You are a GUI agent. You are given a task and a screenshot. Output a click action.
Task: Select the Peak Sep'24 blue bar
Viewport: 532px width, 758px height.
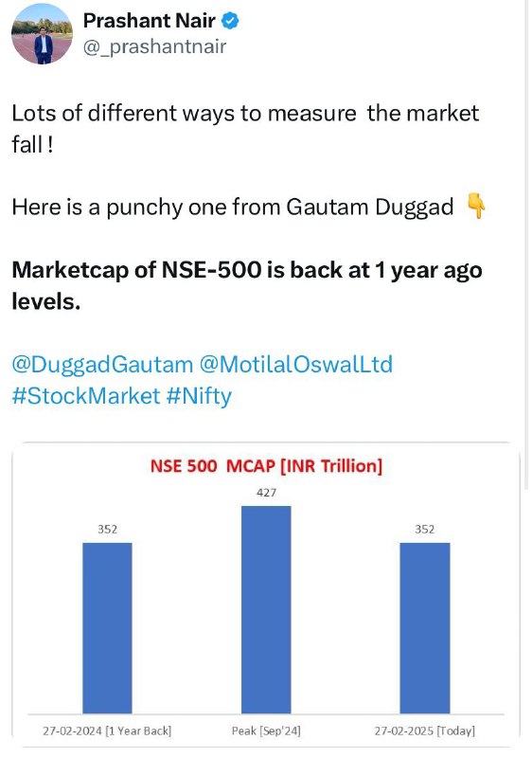(266, 609)
